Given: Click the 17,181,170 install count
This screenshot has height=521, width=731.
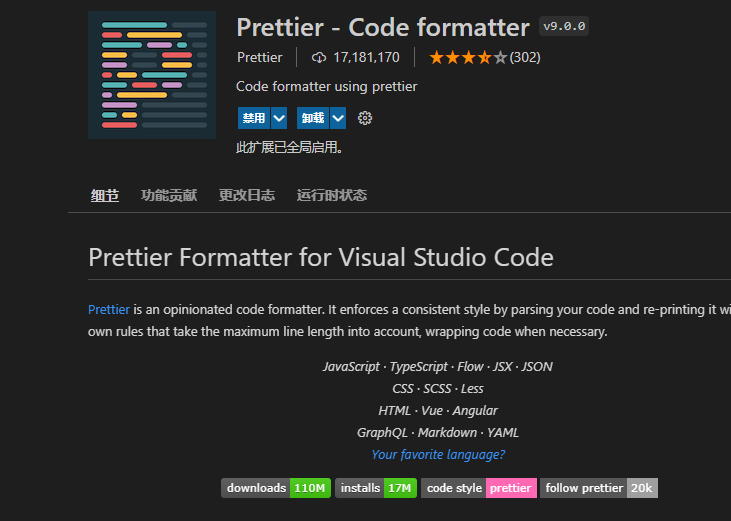Looking at the screenshot, I should [x=366, y=57].
